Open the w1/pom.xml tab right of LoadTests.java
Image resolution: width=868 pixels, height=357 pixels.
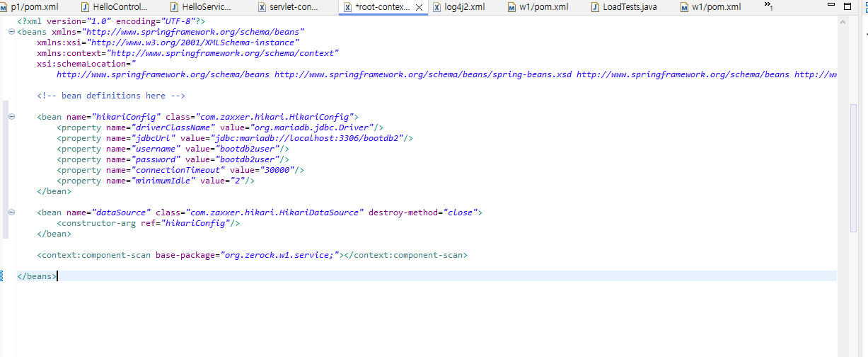coord(710,7)
